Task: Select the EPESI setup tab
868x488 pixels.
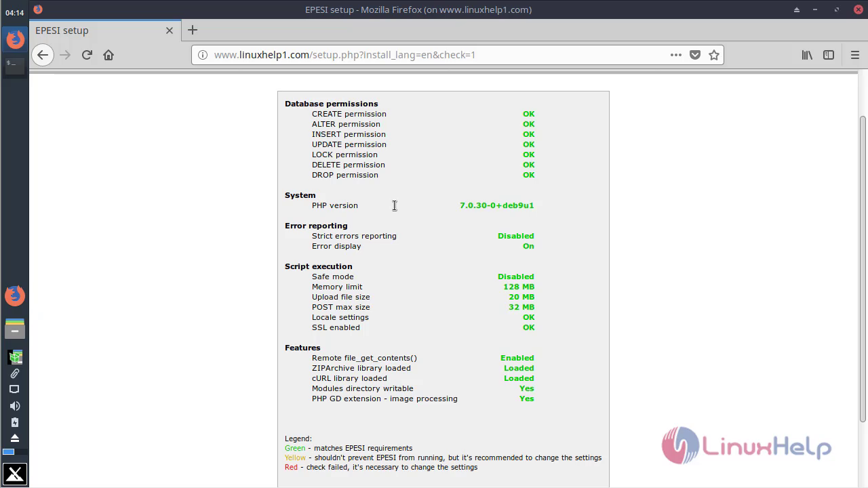Action: coord(105,30)
